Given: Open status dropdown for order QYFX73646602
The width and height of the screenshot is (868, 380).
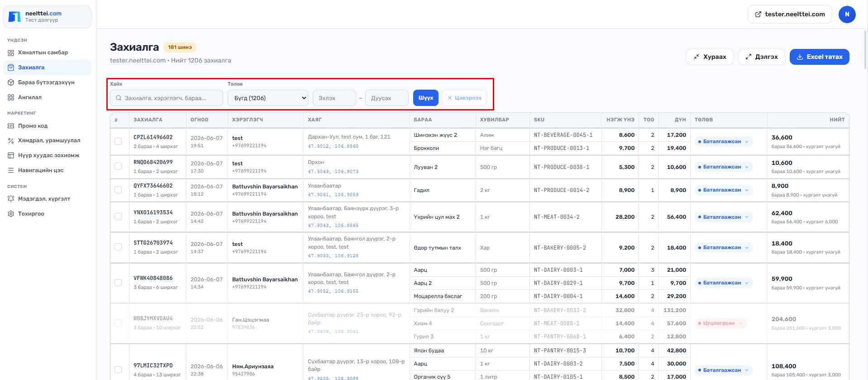Looking at the screenshot, I should [x=723, y=190].
